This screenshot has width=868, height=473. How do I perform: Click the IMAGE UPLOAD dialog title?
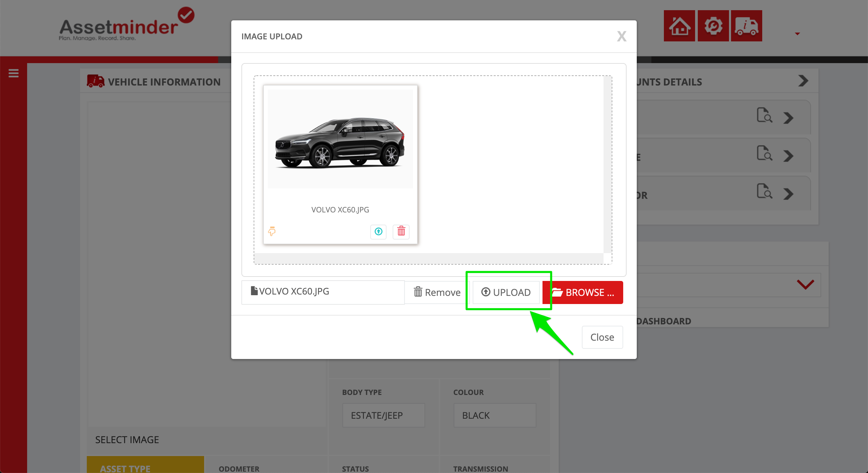pos(272,36)
